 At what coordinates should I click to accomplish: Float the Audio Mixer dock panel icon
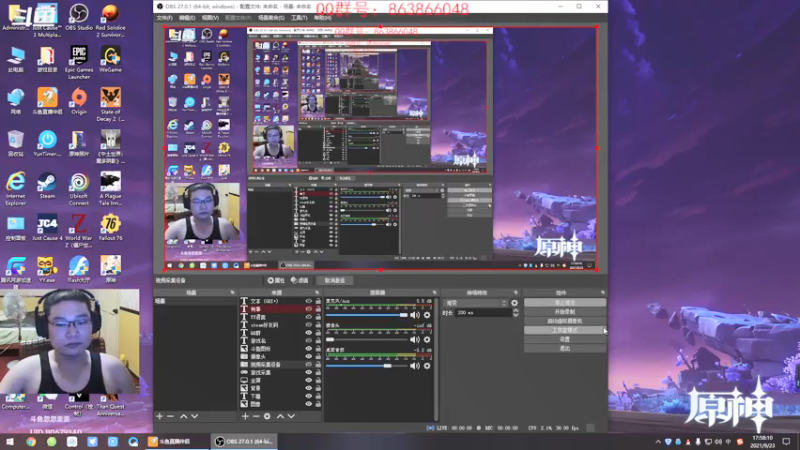435,292
